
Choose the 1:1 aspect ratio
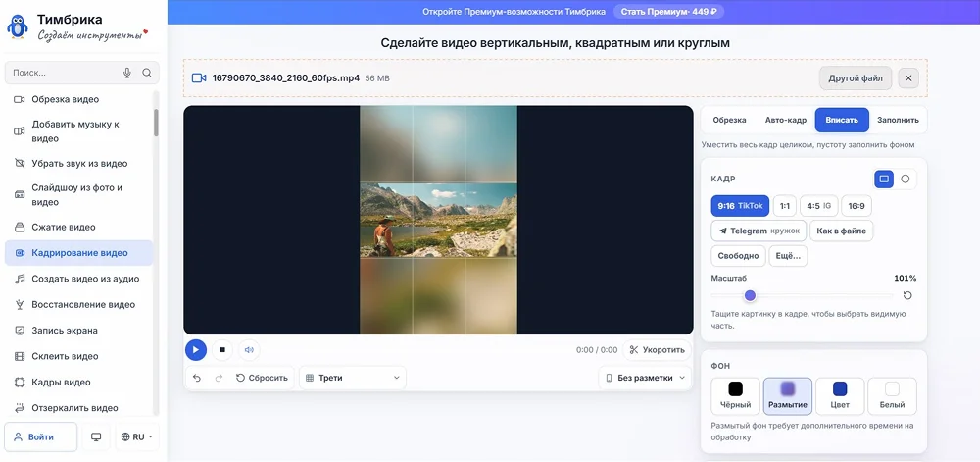pos(785,206)
